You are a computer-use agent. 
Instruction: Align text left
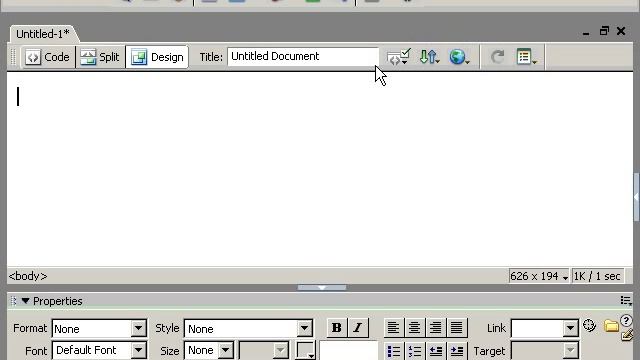click(393, 327)
